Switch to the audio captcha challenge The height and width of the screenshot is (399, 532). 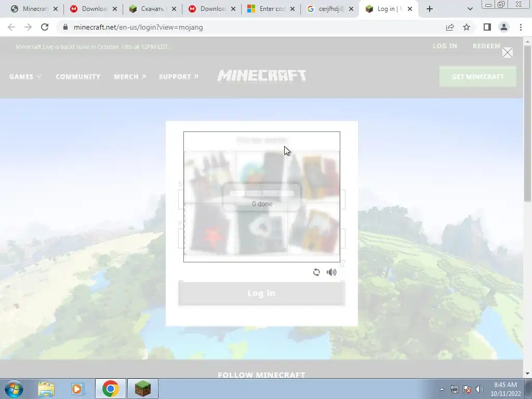[x=331, y=272]
